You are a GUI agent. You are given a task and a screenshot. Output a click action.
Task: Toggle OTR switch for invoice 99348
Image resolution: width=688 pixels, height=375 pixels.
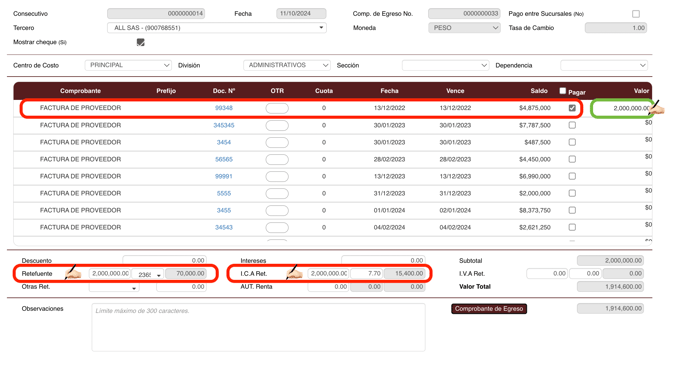pyautogui.click(x=277, y=108)
